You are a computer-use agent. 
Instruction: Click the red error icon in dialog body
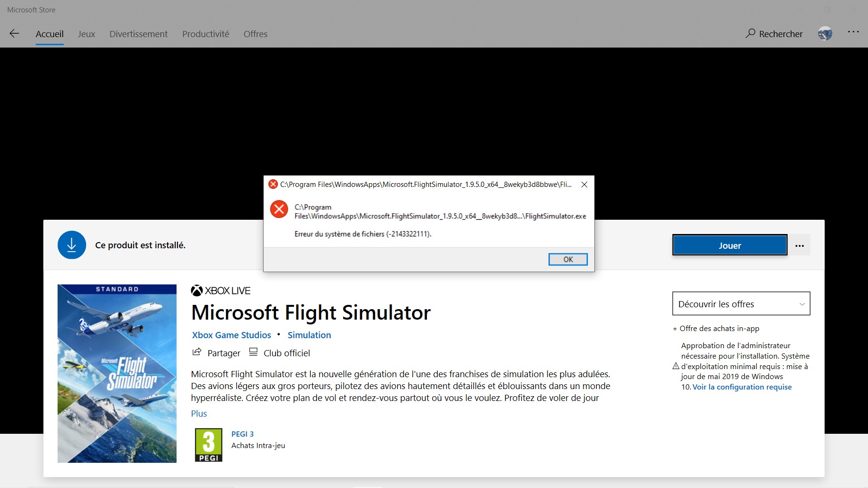pos(279,209)
